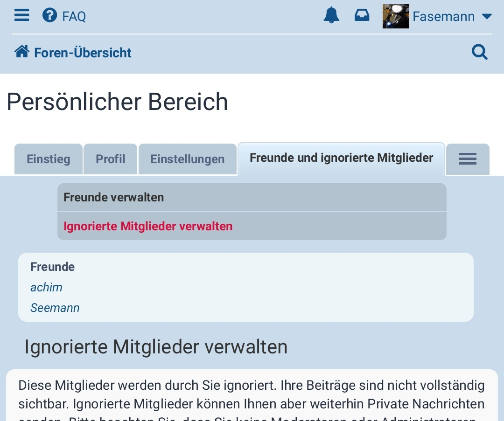
Task: Select Freunde und ignorierte Mitglieder tab
Action: 341,158
